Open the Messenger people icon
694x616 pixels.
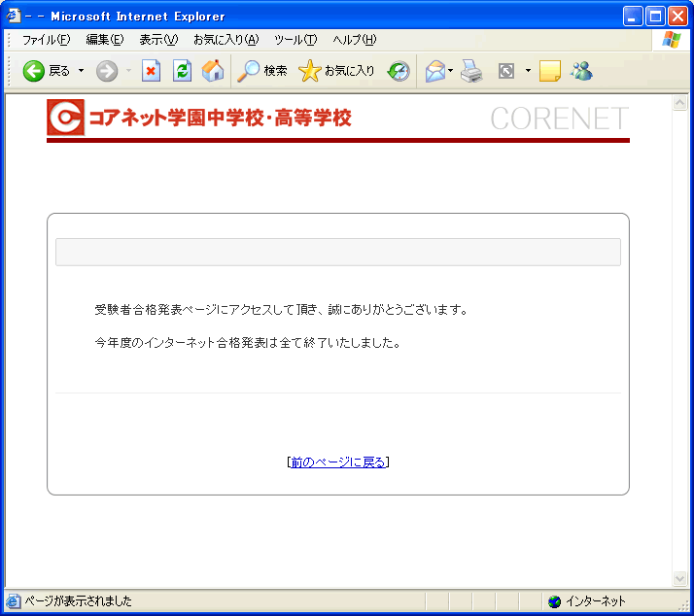581,71
